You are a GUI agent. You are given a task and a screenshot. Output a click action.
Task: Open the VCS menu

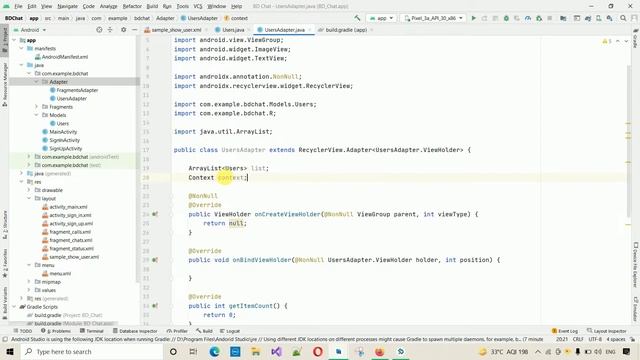pos(198,6)
